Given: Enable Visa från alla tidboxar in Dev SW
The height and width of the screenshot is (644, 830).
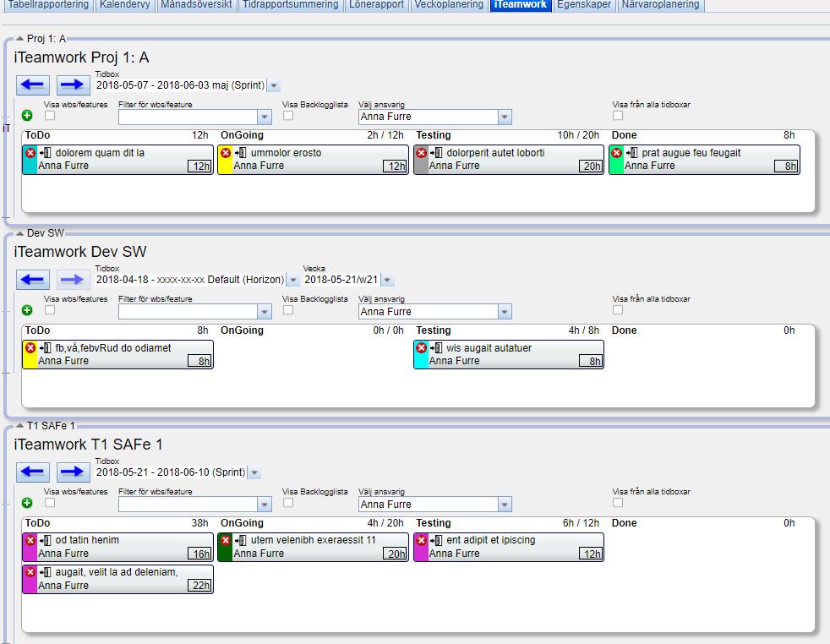Looking at the screenshot, I should click(x=618, y=310).
